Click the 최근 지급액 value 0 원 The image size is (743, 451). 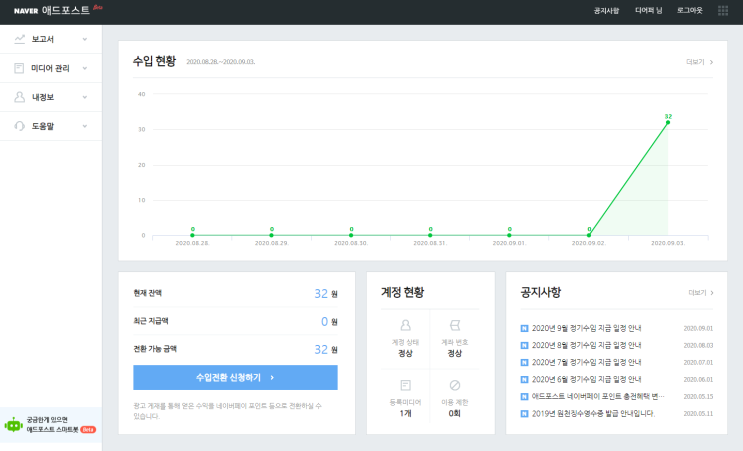[329, 322]
